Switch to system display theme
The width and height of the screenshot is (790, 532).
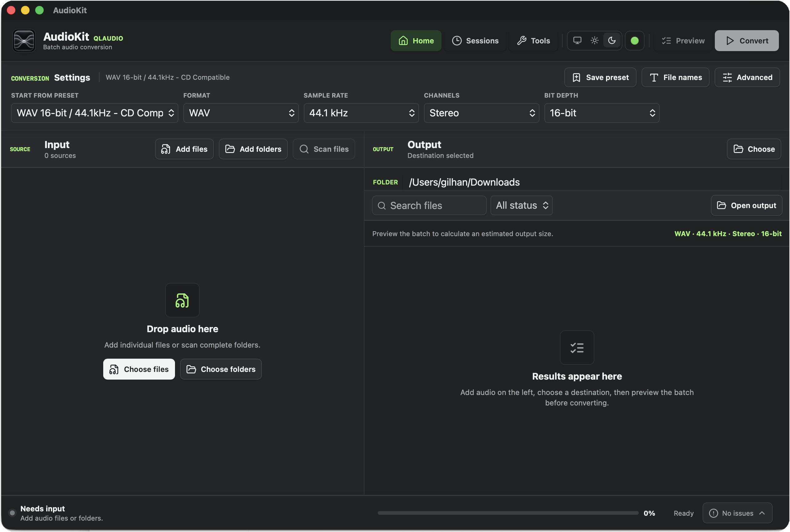click(x=577, y=41)
